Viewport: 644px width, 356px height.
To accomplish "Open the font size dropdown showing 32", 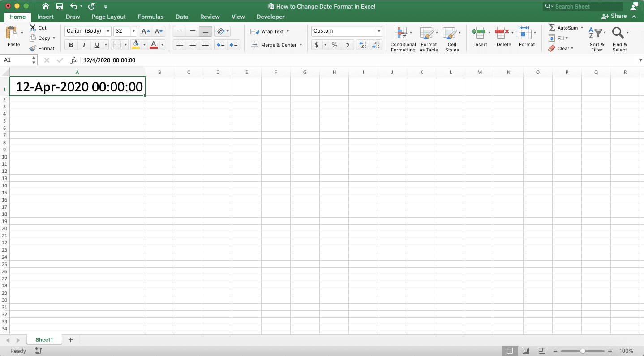I will click(133, 31).
